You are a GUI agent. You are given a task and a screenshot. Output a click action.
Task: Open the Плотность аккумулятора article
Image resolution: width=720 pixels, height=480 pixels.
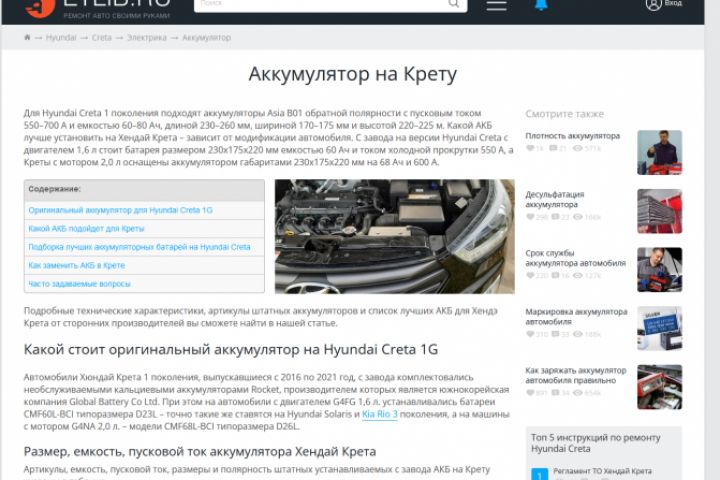[573, 136]
